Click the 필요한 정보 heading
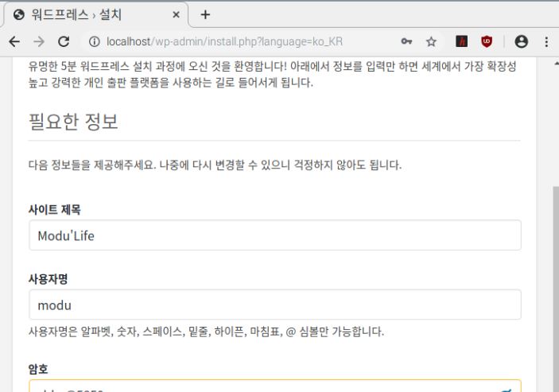Image resolution: width=559 pixels, height=392 pixels. 73,122
